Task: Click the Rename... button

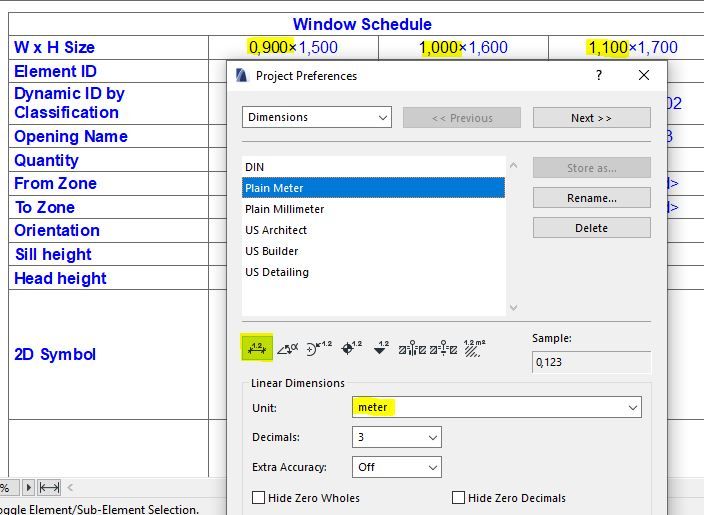Action: (591, 198)
